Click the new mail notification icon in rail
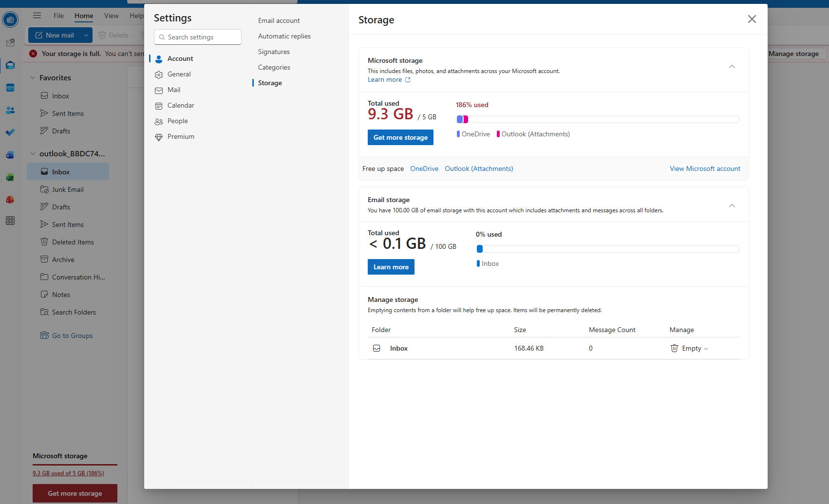The image size is (829, 504). [10, 43]
